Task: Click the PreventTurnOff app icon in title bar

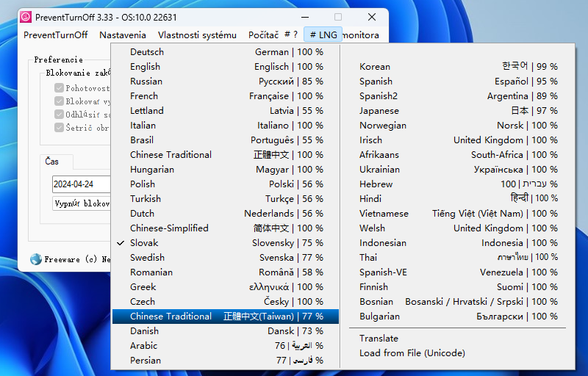Action: coord(26,17)
